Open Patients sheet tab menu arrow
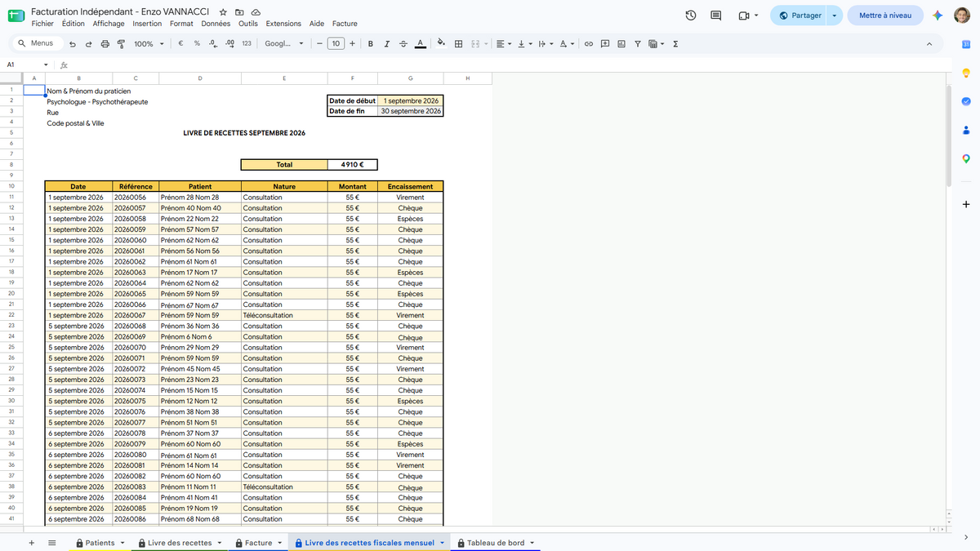980x551 pixels. (122, 543)
